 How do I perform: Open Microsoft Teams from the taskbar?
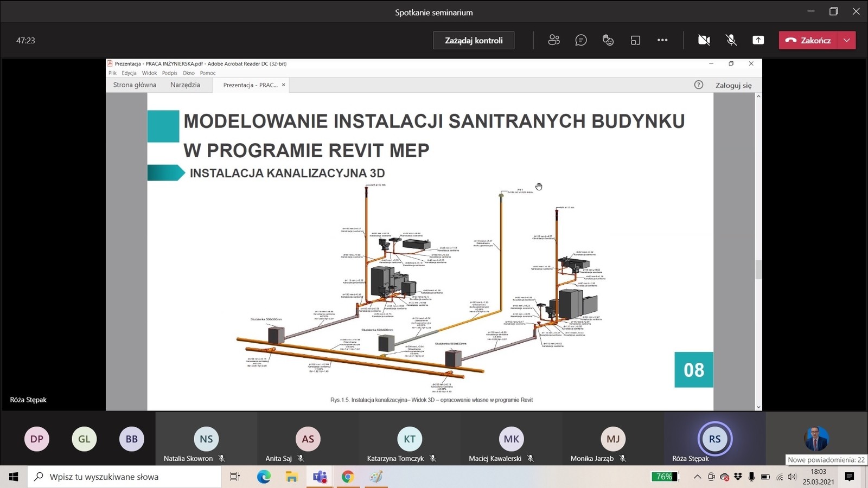(320, 477)
